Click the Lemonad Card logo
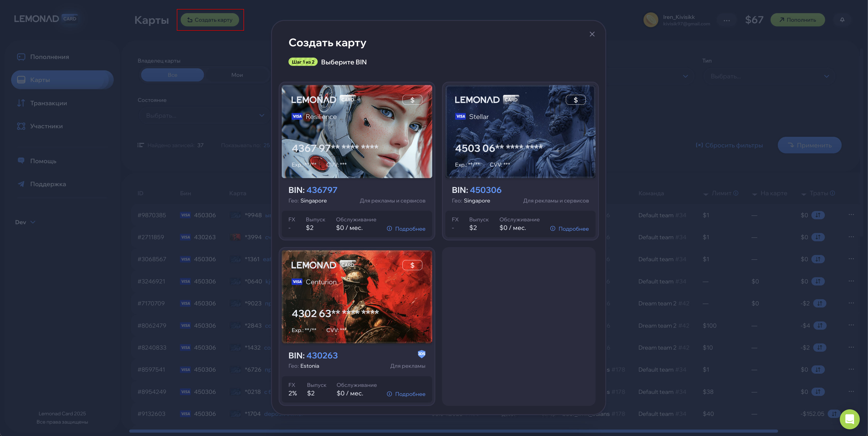This screenshot has height=436, width=868. 45,19
